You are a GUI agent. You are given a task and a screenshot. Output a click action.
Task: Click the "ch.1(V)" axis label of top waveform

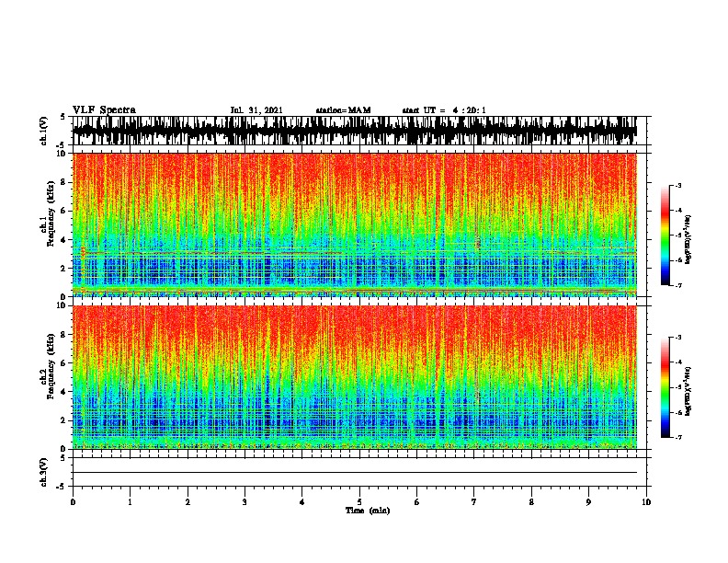pyautogui.click(x=44, y=131)
